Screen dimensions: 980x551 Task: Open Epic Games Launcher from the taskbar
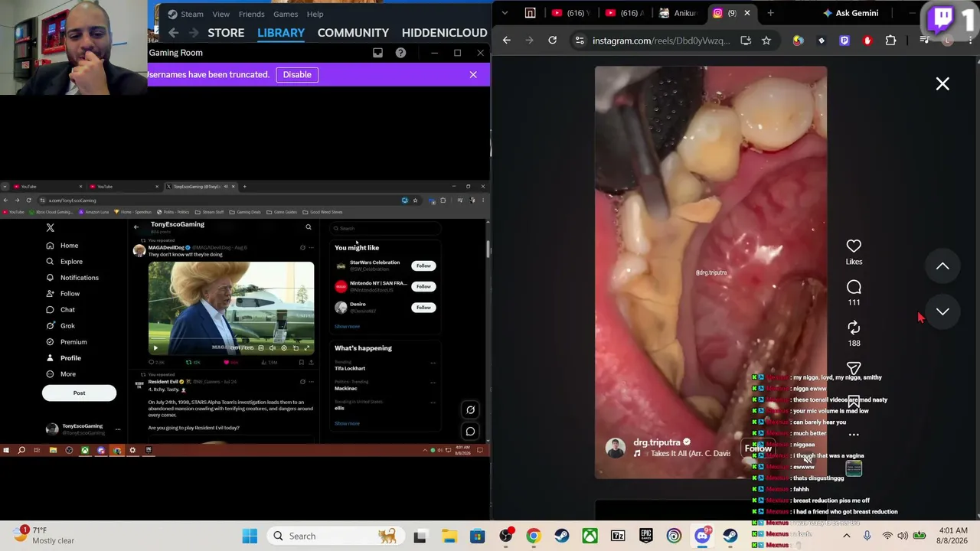(x=645, y=536)
